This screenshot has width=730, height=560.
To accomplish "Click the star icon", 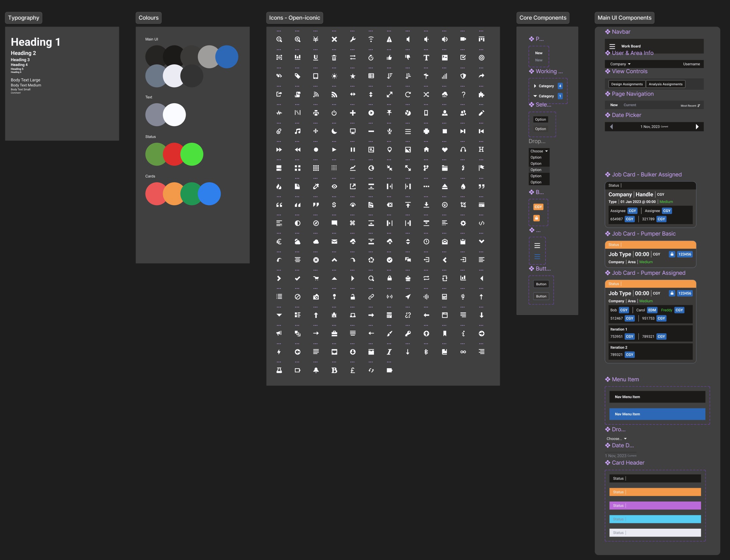I will coord(352,76).
